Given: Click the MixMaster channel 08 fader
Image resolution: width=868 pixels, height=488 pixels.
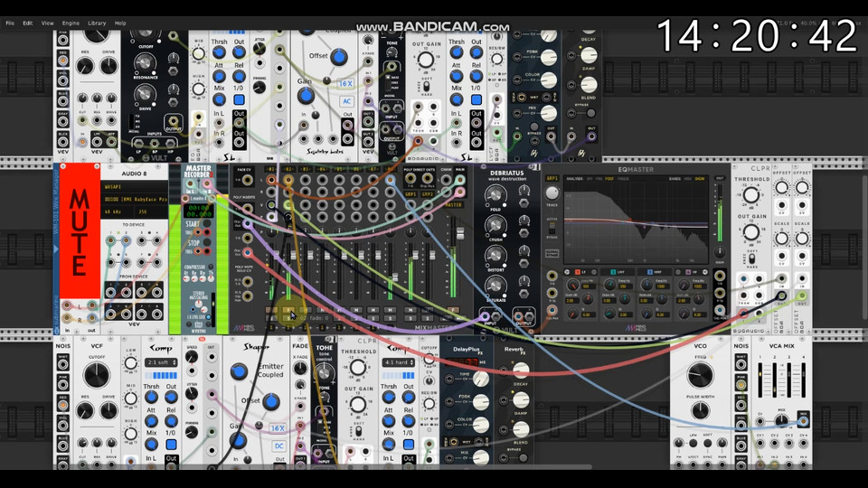Looking at the screenshot, I should pos(395,277).
